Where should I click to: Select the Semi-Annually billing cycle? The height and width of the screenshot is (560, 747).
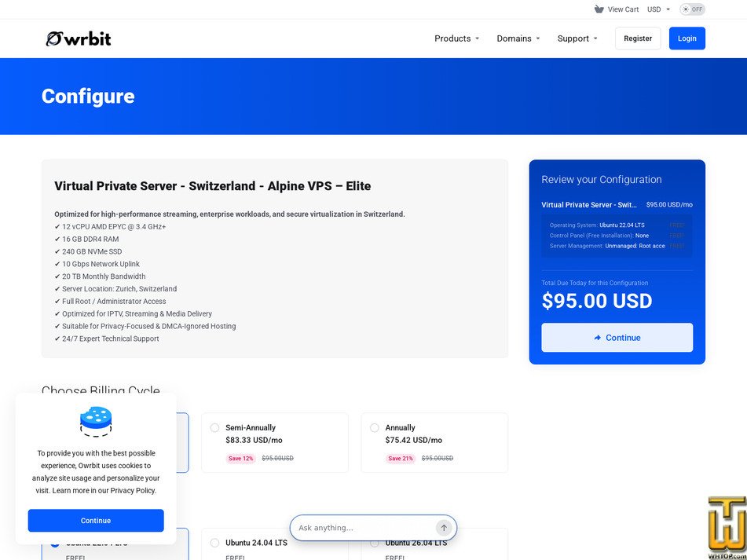[x=275, y=442]
